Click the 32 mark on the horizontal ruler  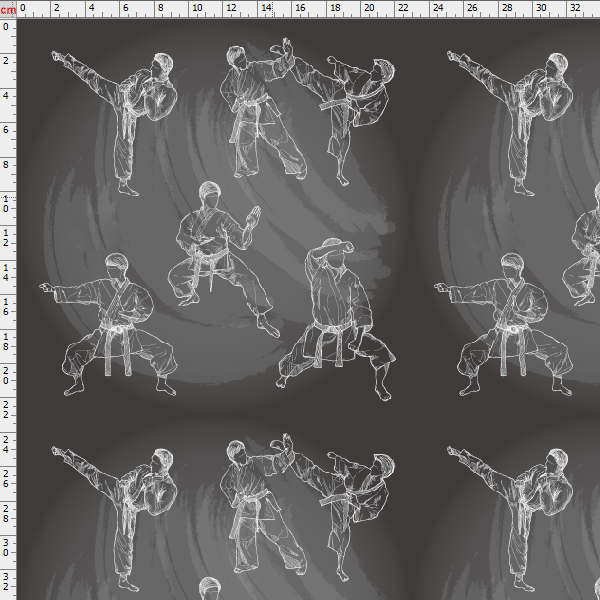pyautogui.click(x=575, y=8)
